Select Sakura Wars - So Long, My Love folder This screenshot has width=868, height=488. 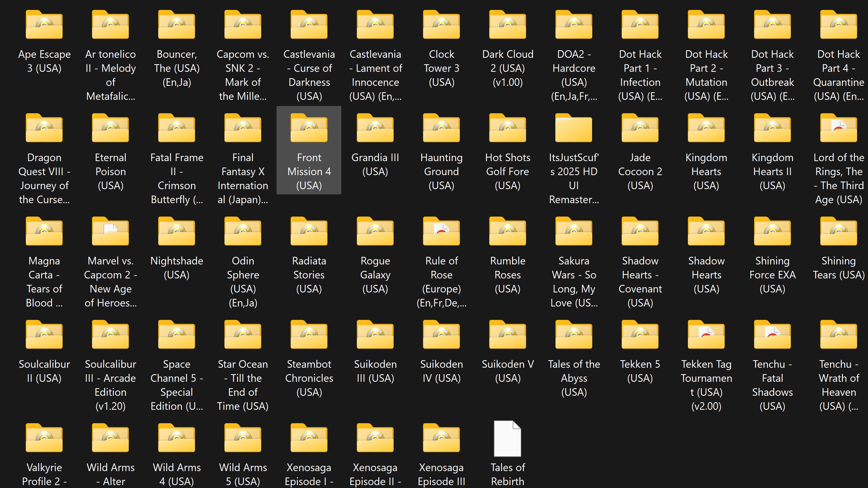(x=574, y=231)
